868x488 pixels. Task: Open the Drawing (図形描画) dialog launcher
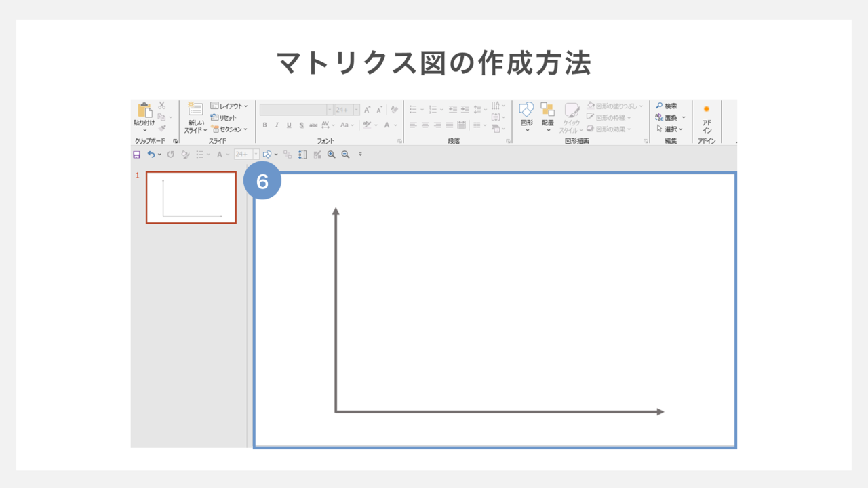(x=646, y=141)
